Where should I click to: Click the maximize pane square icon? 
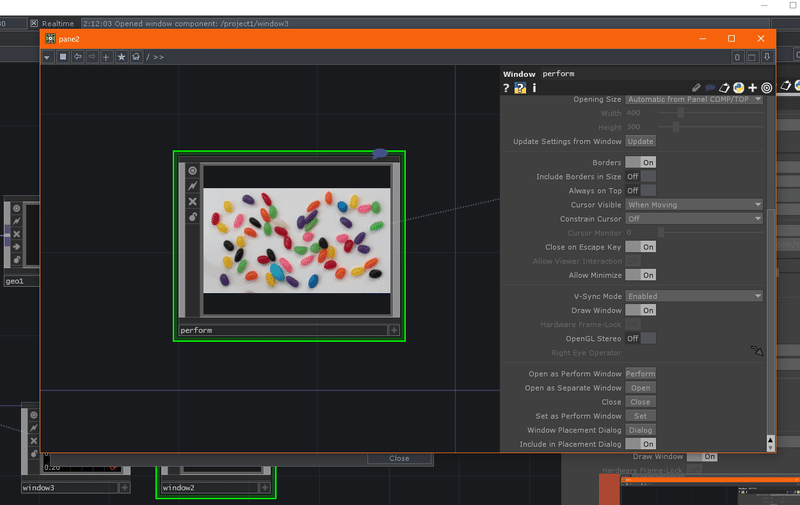pyautogui.click(x=752, y=57)
